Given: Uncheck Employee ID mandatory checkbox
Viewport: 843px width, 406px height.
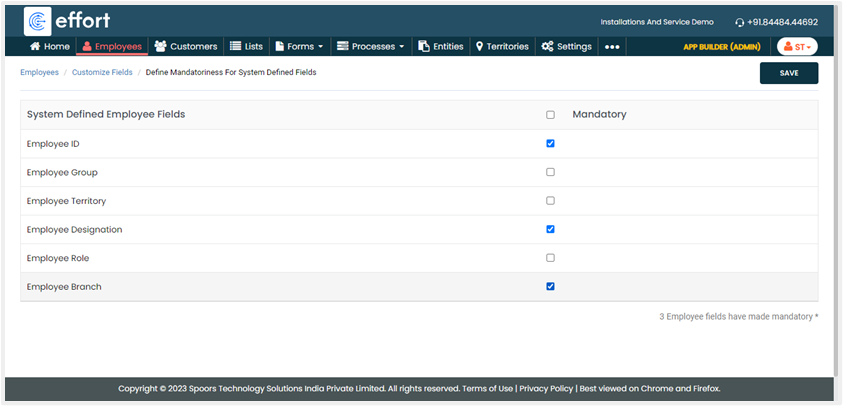Looking at the screenshot, I should 550,143.
